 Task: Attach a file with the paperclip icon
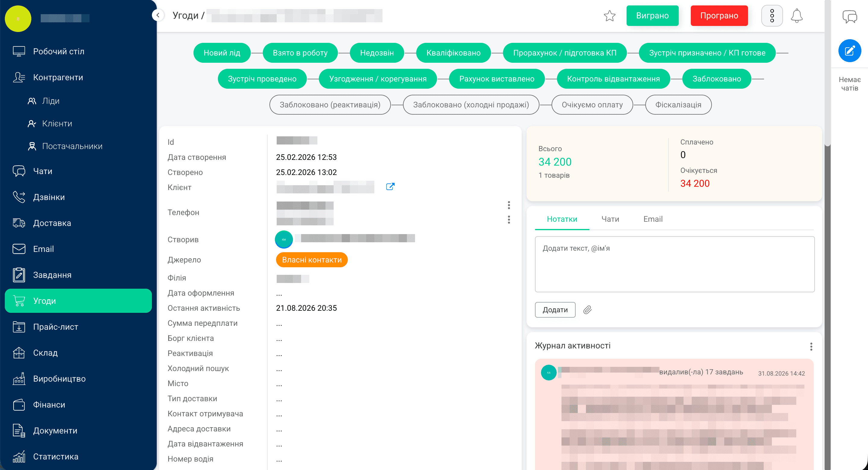pyautogui.click(x=587, y=310)
